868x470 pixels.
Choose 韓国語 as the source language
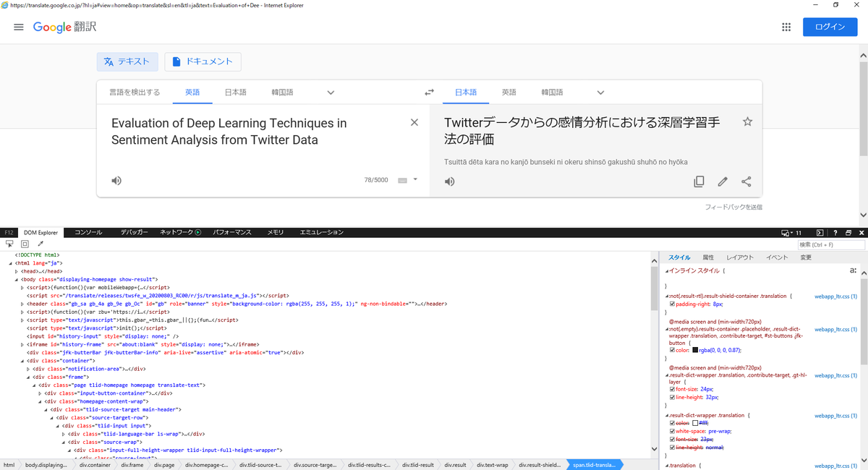(282, 93)
